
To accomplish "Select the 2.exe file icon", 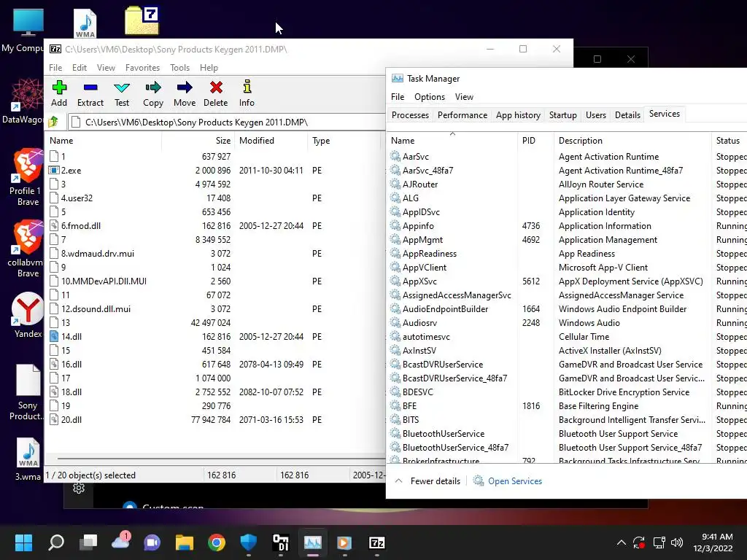I will (54, 170).
